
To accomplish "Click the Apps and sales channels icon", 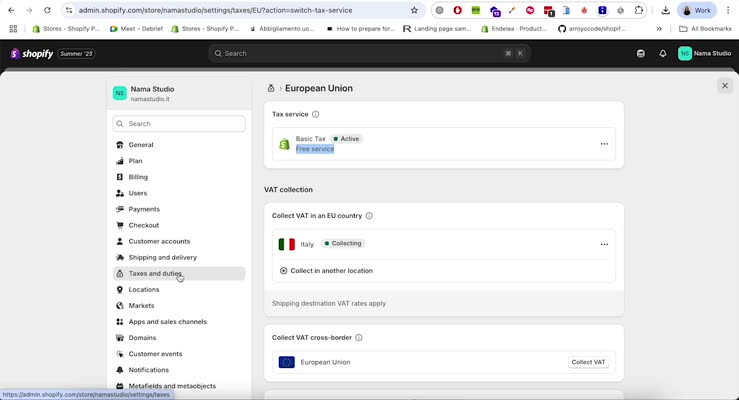I will (120, 321).
